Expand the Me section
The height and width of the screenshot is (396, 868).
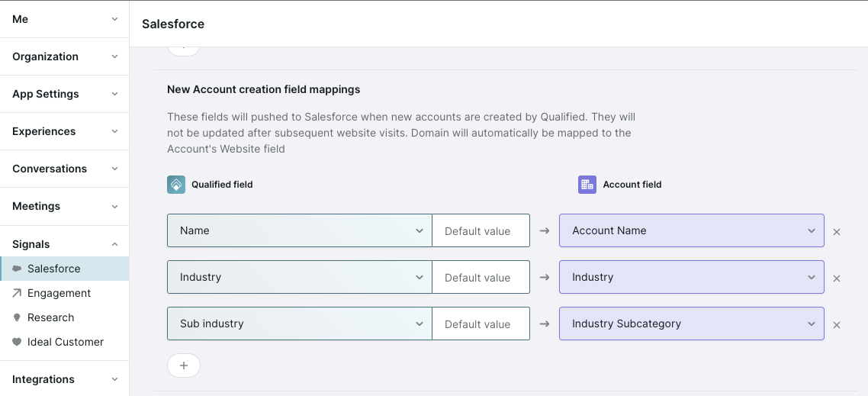[65, 19]
